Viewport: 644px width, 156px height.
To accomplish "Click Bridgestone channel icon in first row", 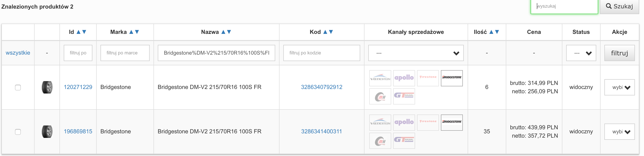I will [x=452, y=78].
